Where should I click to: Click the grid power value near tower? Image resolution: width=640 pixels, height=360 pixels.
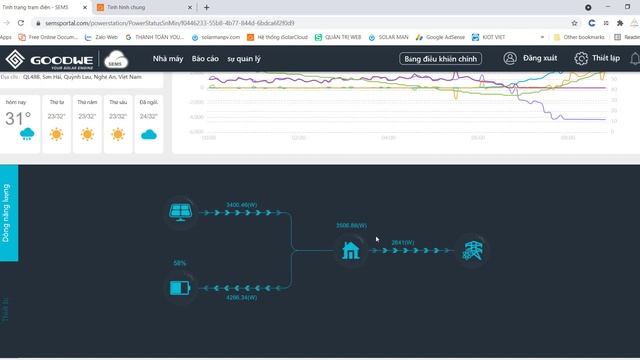click(x=402, y=242)
